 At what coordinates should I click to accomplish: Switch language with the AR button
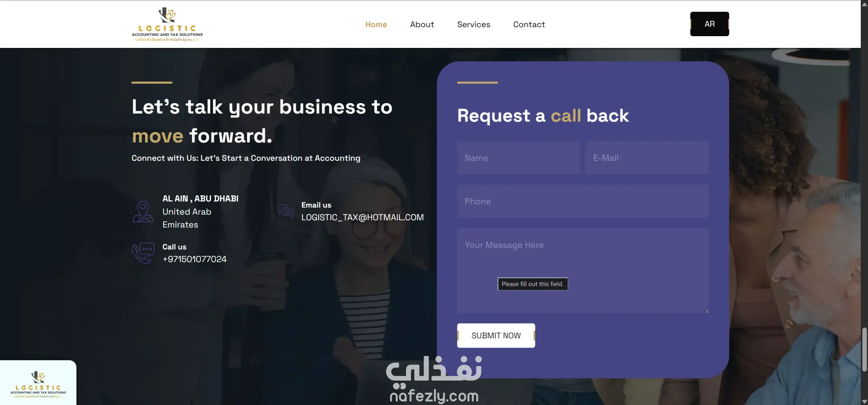click(709, 24)
